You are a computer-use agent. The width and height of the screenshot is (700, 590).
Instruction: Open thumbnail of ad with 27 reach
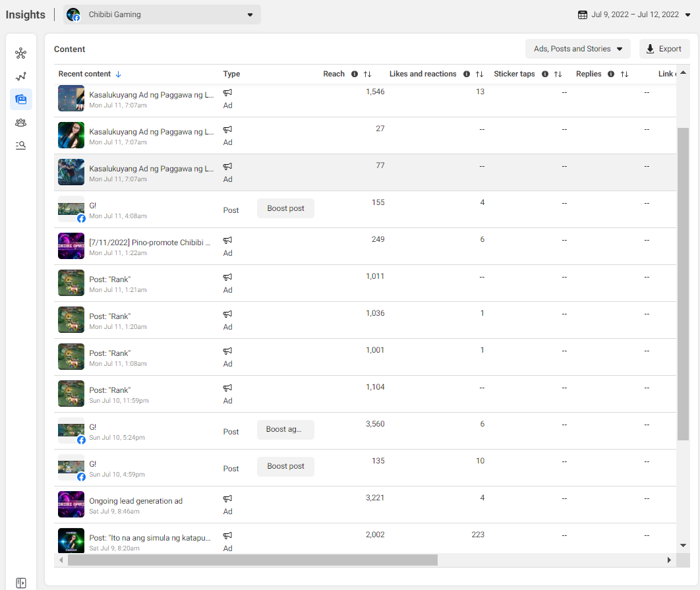(x=71, y=135)
